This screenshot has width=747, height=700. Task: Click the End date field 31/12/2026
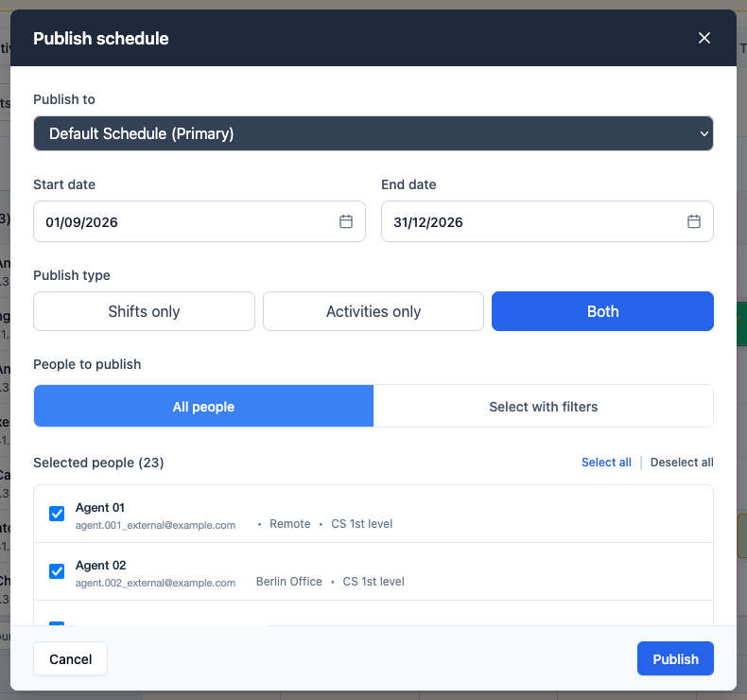(547, 221)
